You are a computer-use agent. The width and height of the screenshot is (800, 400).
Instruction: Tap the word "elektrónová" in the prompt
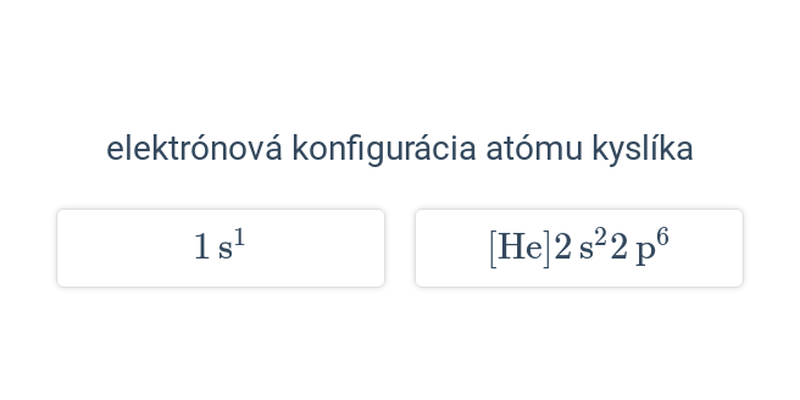pyautogui.click(x=194, y=149)
